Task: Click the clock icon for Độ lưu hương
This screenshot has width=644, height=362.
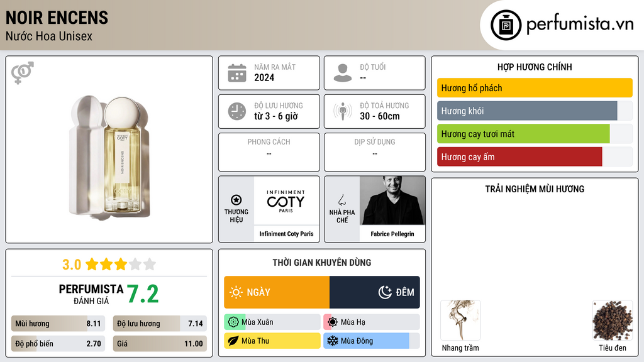Action: [x=237, y=111]
